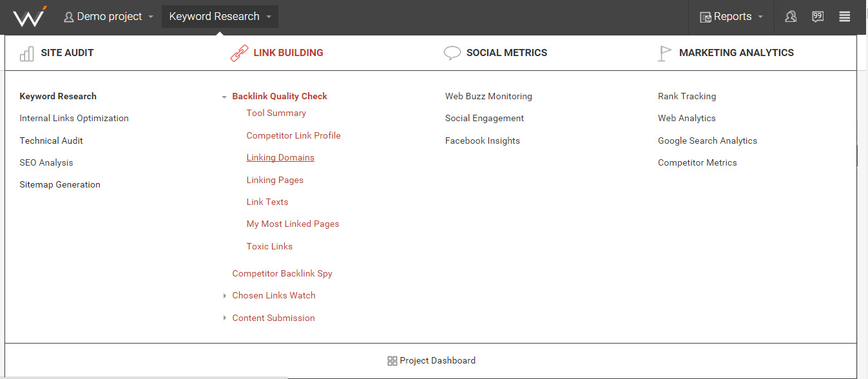Open Web Buzz Monitoring link

[x=488, y=96]
